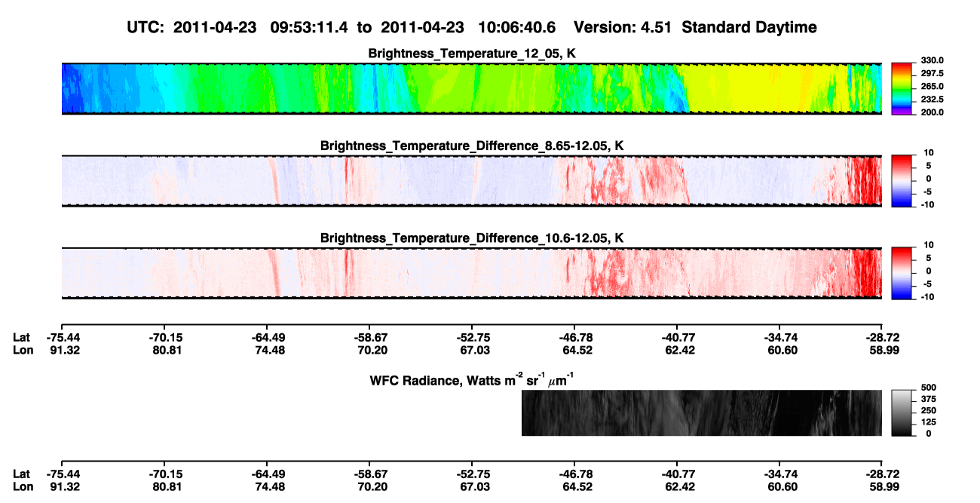Viewport: 980px width, 503px height.
Task: Click upper axis latitude value -52.75
Action: pos(473,338)
